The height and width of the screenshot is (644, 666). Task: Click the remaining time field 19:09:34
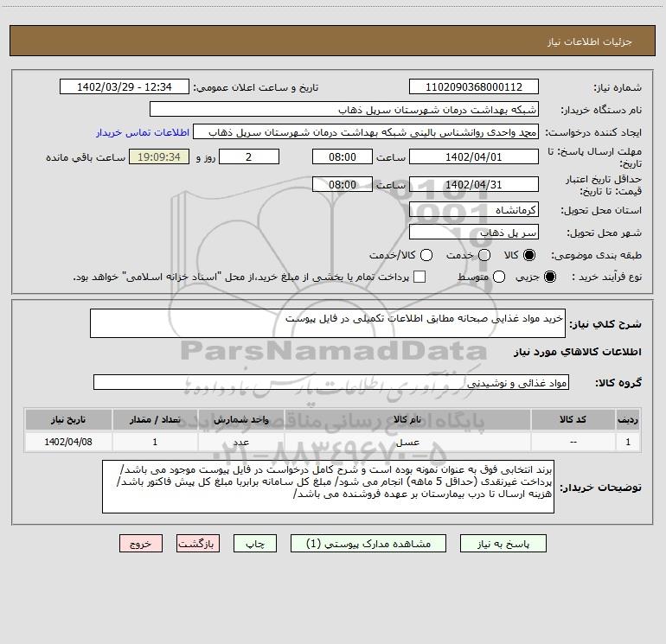[x=159, y=156]
